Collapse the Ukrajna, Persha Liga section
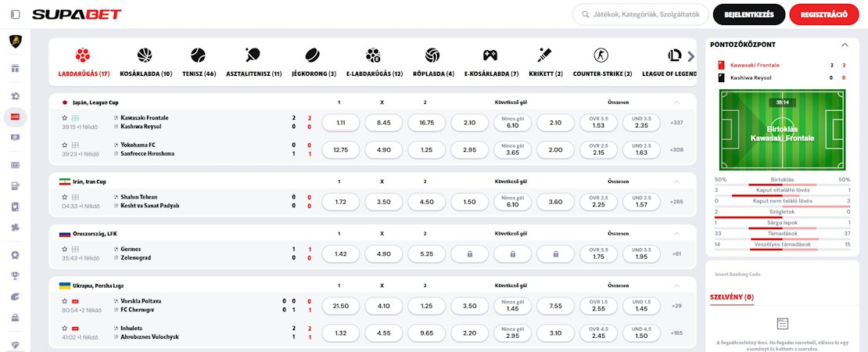The image size is (868, 352). (x=676, y=286)
